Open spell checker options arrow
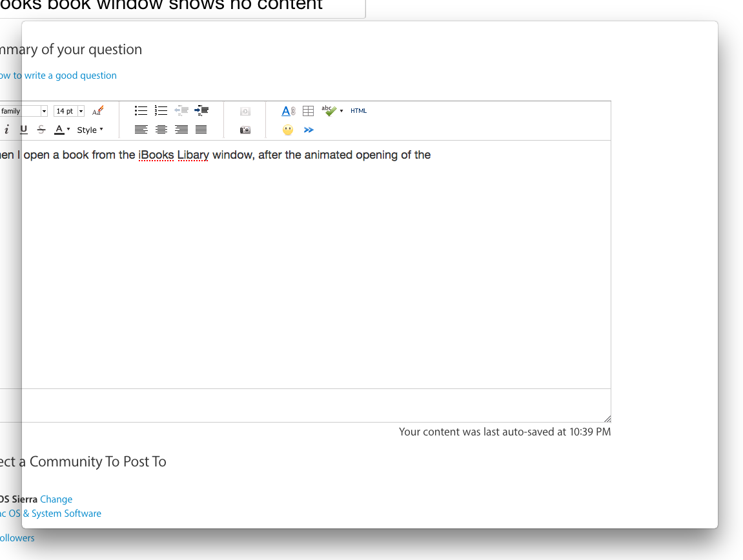 341,111
